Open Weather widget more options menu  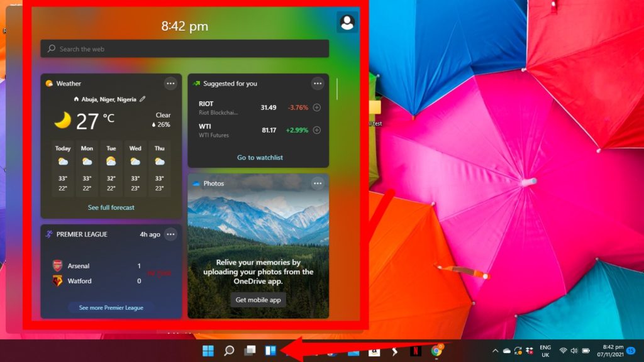[x=170, y=84]
